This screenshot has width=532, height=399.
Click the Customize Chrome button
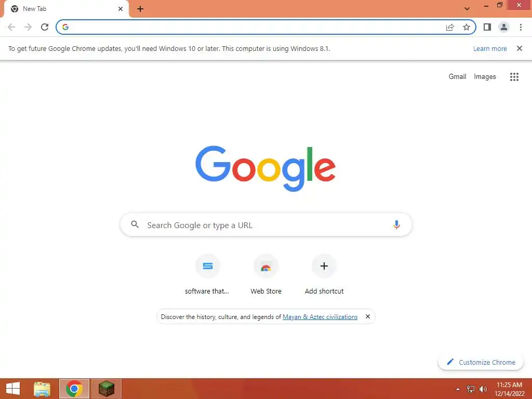coord(481,362)
